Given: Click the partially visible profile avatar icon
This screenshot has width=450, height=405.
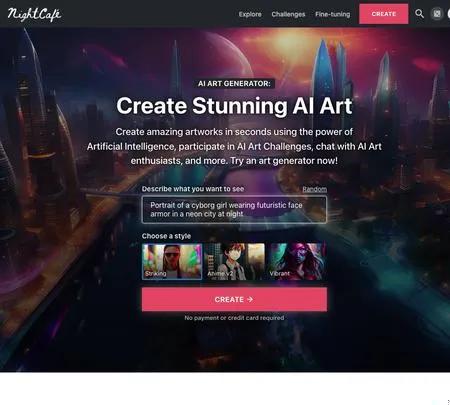Looking at the screenshot, I should tap(449, 14).
